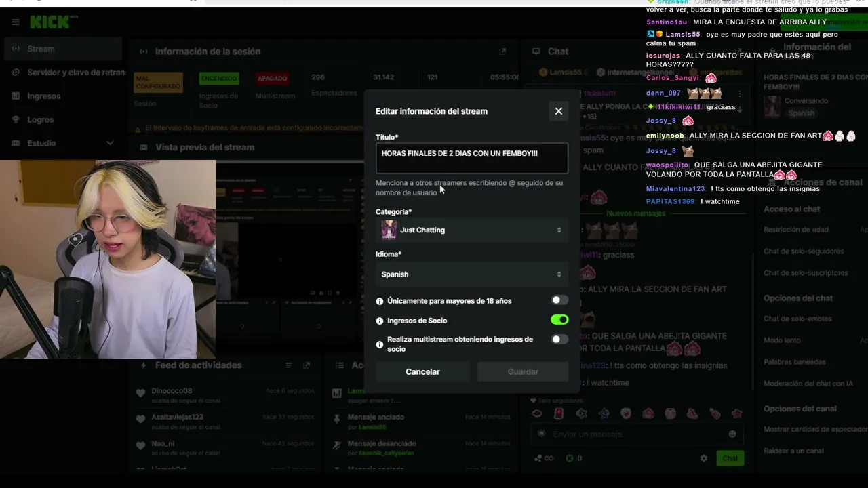This screenshot has height=488, width=868.
Task: Click the Dinococo08 follow entry
Action: (x=226, y=395)
